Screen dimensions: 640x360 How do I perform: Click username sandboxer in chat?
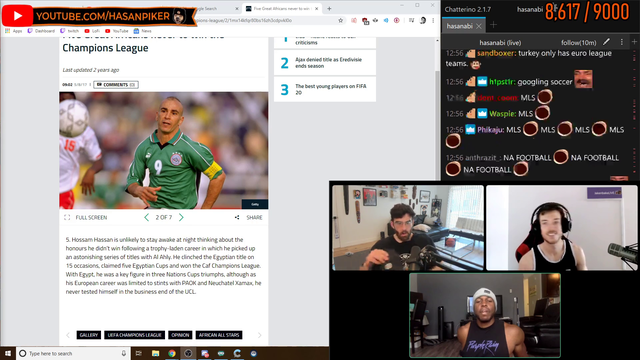[x=496, y=53]
